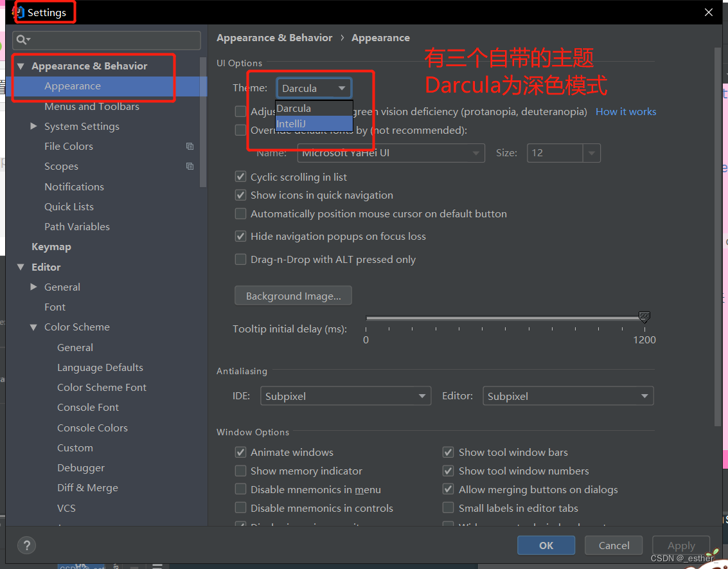
Task: Open File Colors settings
Action: [69, 147]
